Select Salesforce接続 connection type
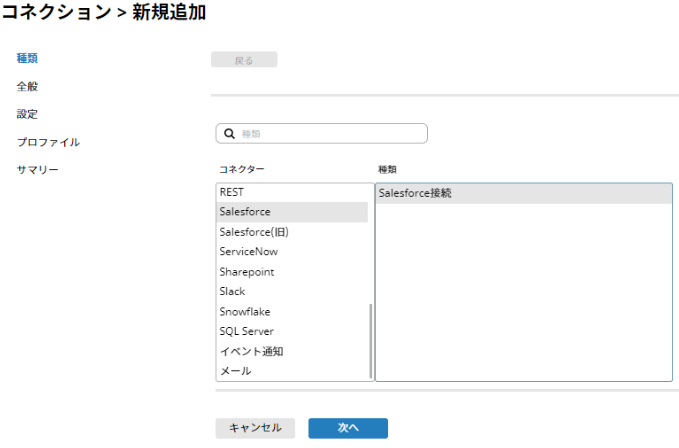 524,193
